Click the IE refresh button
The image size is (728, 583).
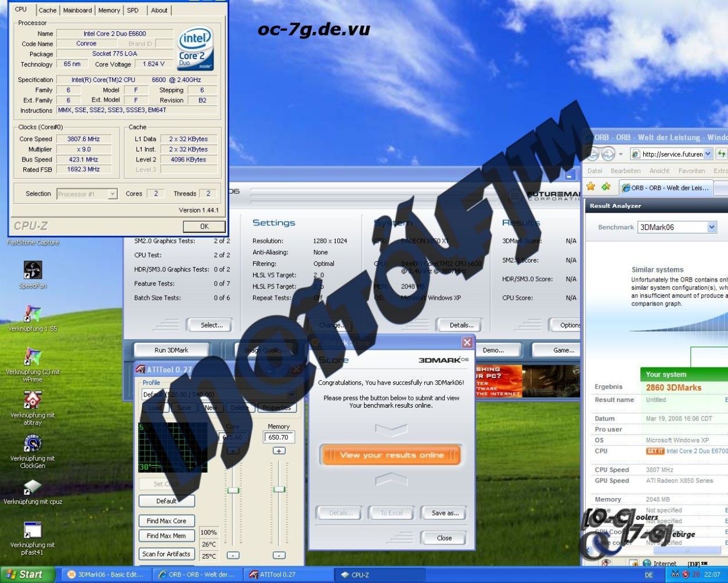click(722, 154)
